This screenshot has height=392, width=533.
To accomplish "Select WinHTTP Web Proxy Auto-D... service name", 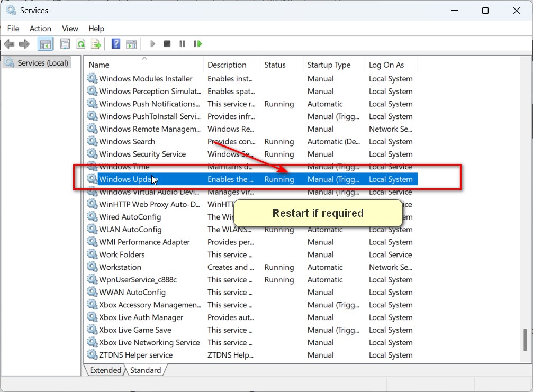I will point(149,205).
